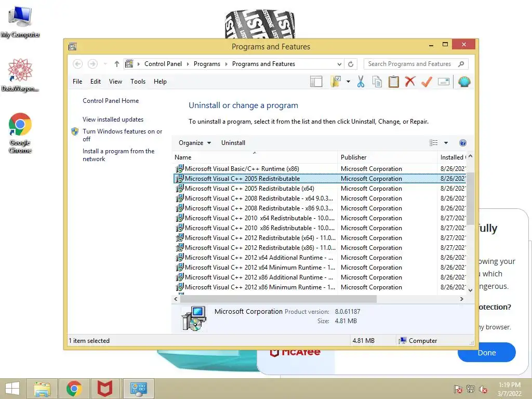Click the globe shell toolbar icon

click(x=464, y=82)
